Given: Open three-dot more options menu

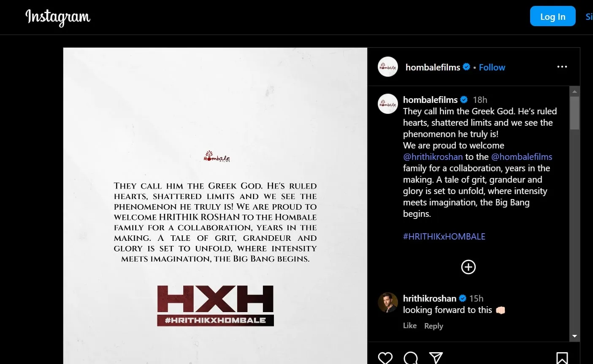Looking at the screenshot, I should (x=562, y=67).
